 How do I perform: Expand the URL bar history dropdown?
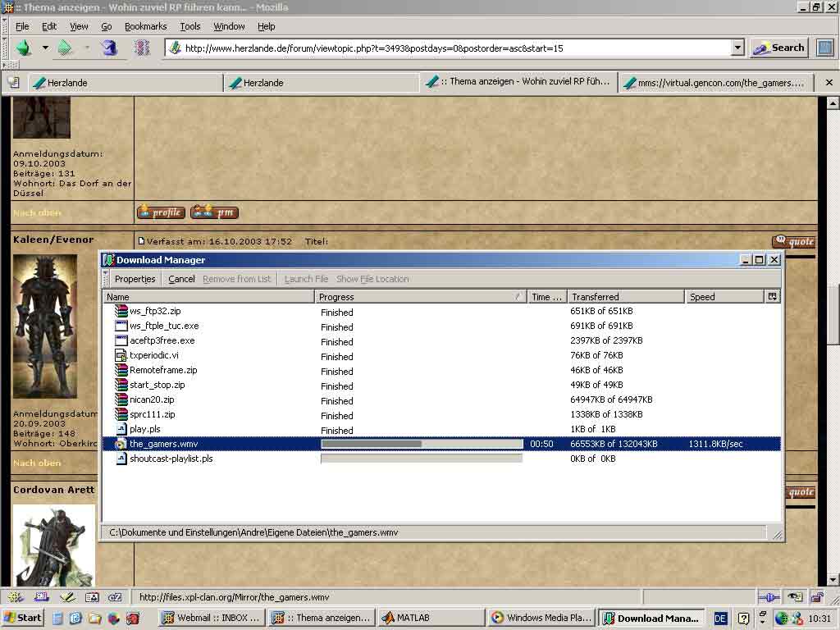click(737, 48)
